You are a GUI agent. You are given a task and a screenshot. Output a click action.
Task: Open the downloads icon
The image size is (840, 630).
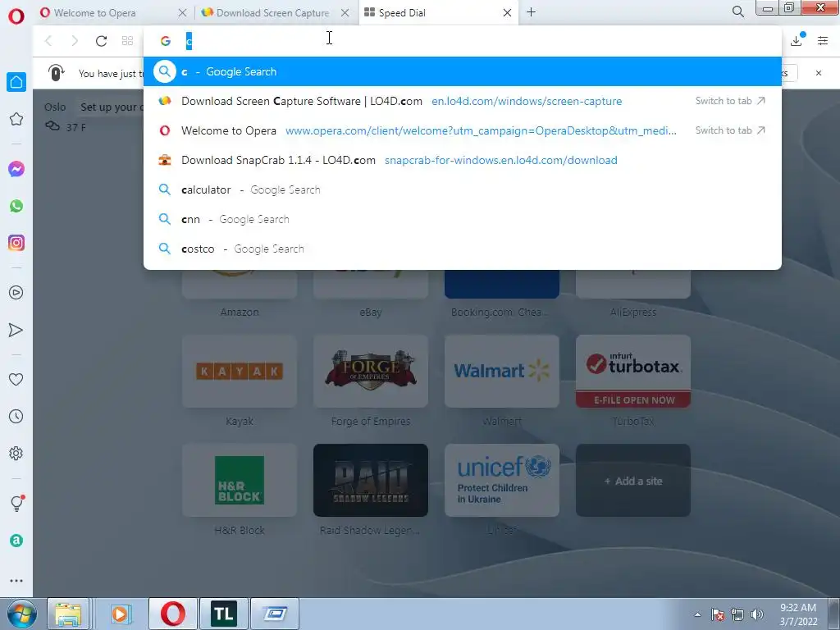[797, 40]
